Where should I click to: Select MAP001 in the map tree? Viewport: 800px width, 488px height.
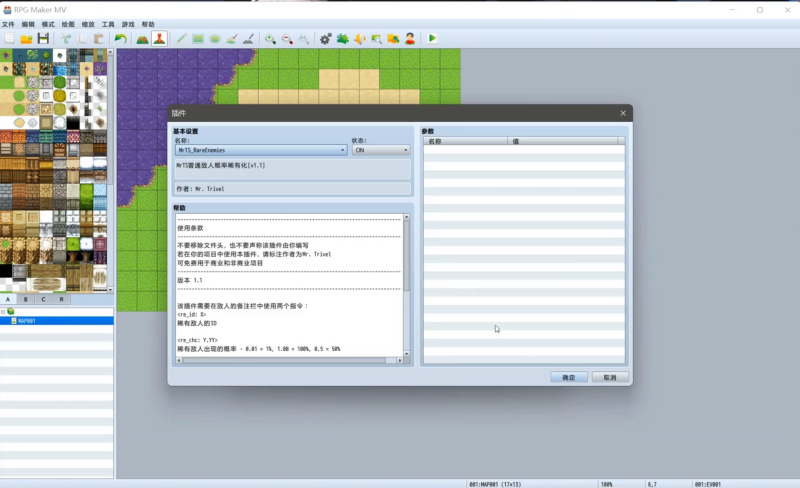tap(57, 321)
